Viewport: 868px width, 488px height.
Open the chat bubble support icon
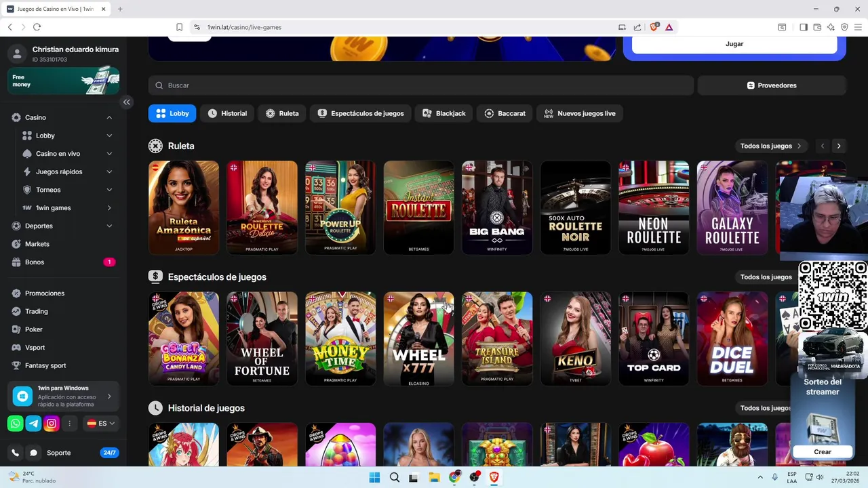pyautogui.click(x=33, y=453)
